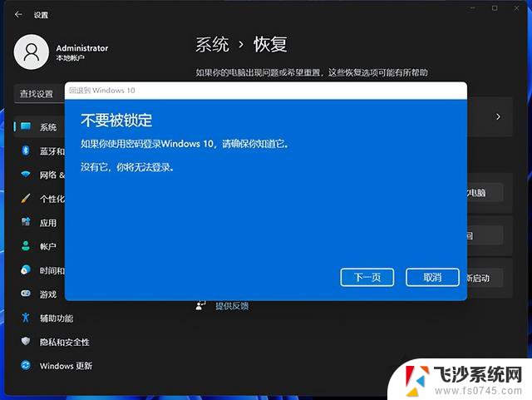Click 下一页 in the rollback dialog

click(367, 278)
